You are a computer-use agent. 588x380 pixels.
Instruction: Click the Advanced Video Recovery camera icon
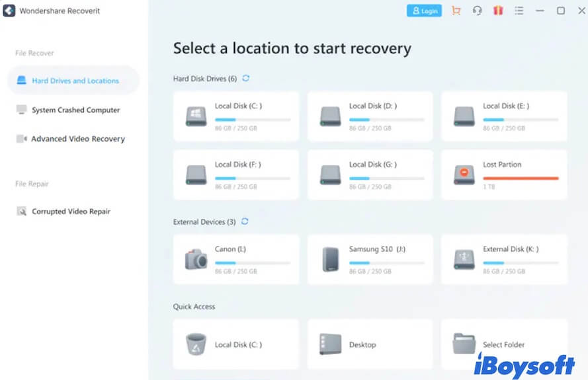(21, 139)
